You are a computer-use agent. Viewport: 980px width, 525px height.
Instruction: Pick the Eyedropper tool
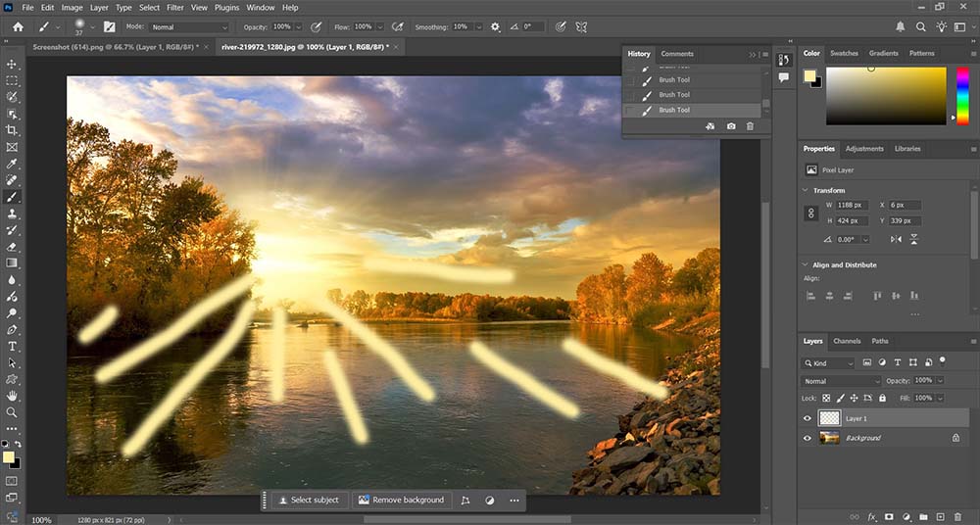13,164
